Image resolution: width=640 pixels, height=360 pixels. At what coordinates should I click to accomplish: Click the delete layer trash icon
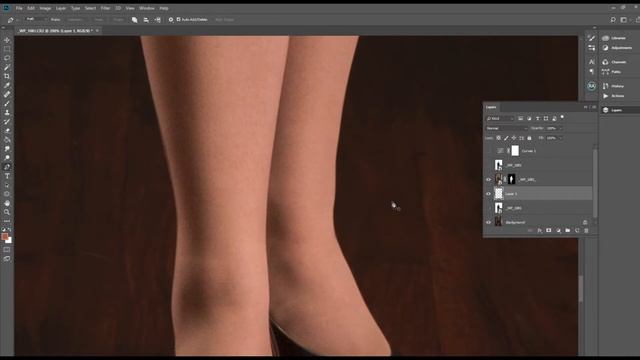pos(587,231)
